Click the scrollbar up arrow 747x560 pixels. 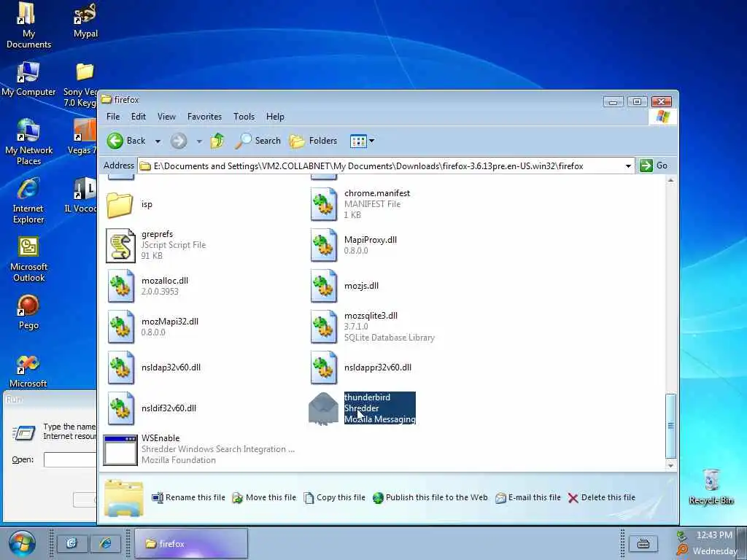[670, 181]
